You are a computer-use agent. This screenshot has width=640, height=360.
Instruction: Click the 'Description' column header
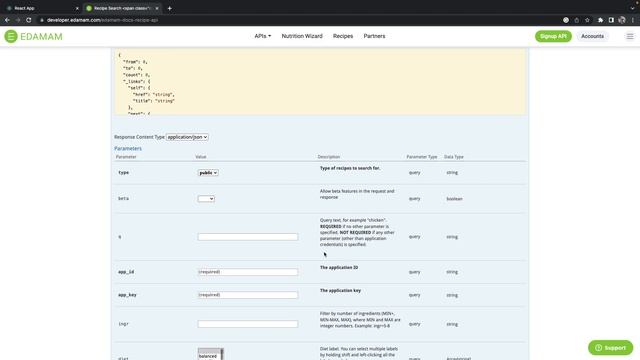(329, 157)
